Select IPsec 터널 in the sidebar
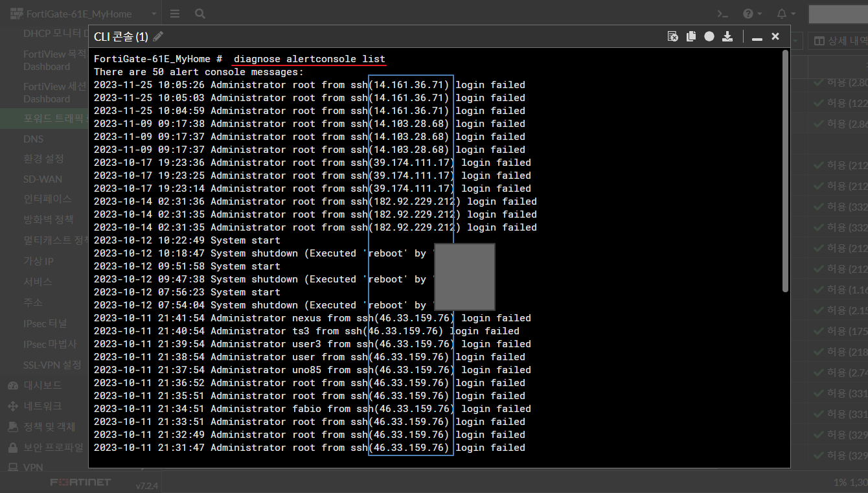Screen dimensions: 868x493 (45, 323)
